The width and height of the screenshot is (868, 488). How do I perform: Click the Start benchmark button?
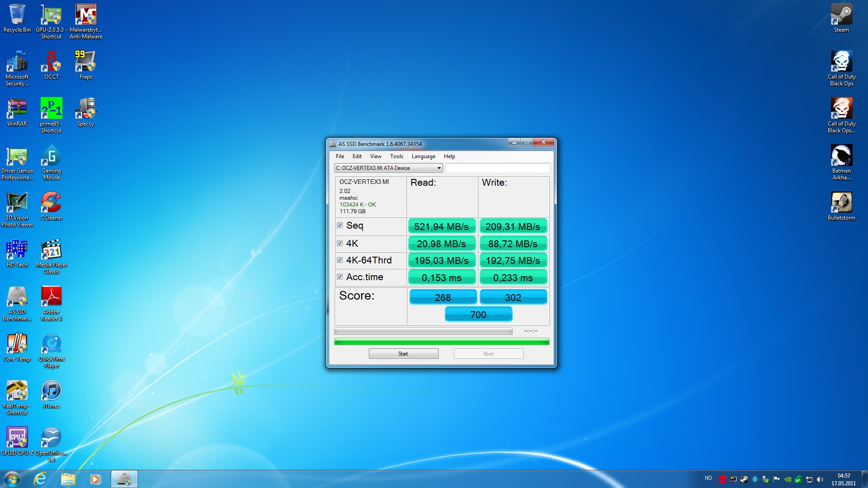(403, 354)
